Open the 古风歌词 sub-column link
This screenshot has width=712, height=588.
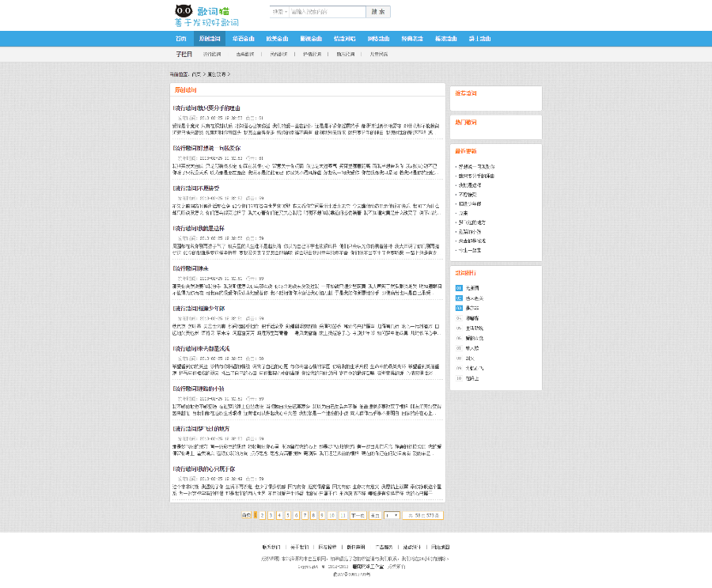[x=245, y=54]
